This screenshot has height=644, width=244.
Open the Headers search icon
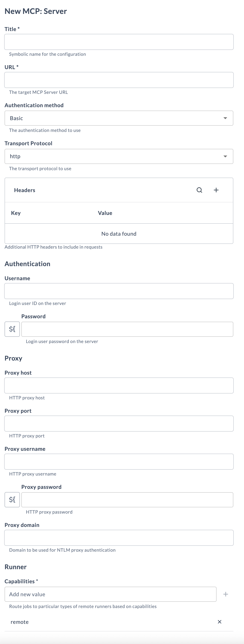point(199,190)
